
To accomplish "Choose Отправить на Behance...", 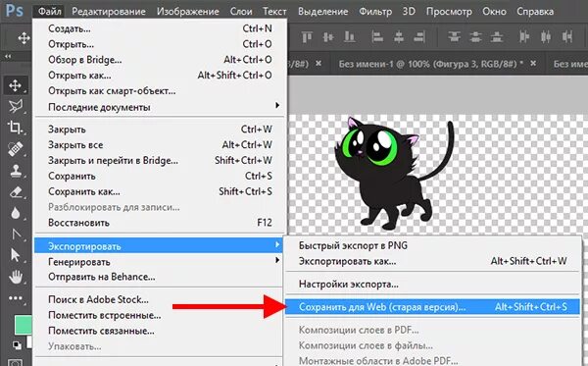I will 158,277.
